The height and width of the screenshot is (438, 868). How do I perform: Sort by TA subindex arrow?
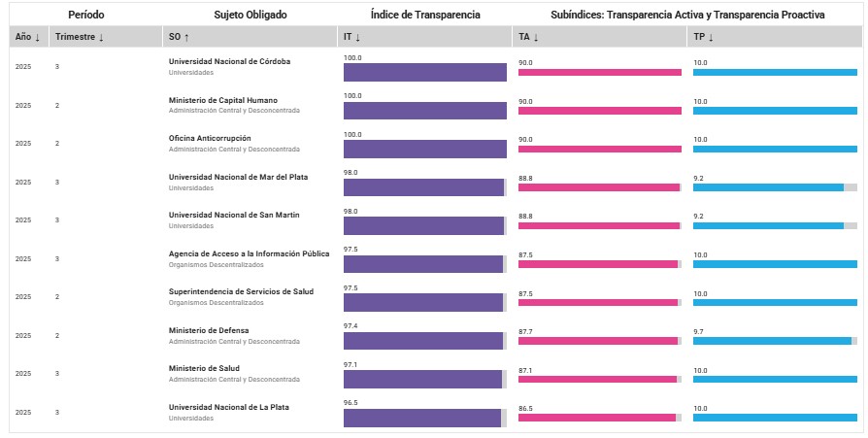click(x=535, y=37)
